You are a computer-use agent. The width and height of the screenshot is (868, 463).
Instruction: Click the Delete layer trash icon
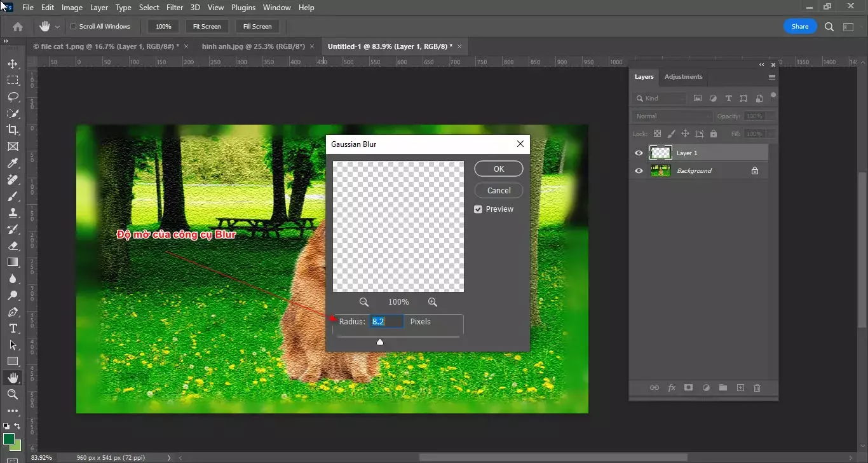[x=757, y=387]
